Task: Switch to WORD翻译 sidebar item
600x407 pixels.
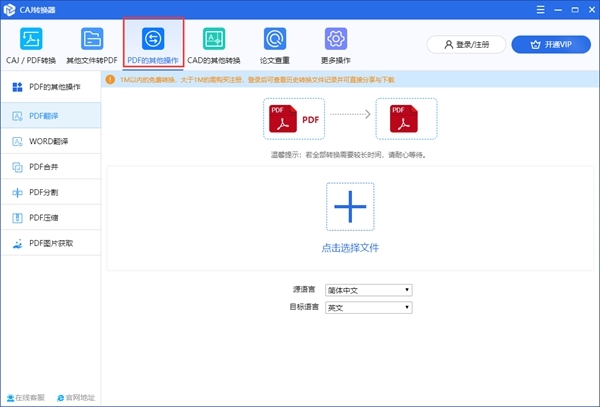Action: 50,141
